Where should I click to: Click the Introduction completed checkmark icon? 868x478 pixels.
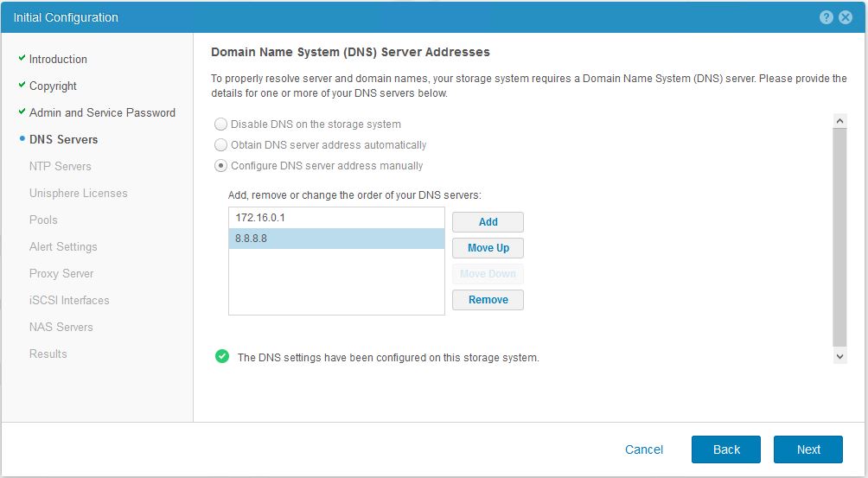pyautogui.click(x=22, y=58)
